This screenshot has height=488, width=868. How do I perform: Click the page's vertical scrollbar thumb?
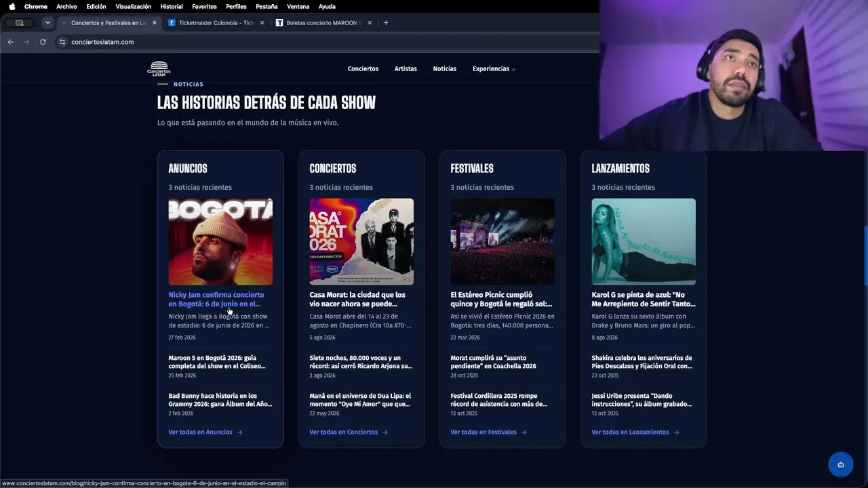(865, 256)
